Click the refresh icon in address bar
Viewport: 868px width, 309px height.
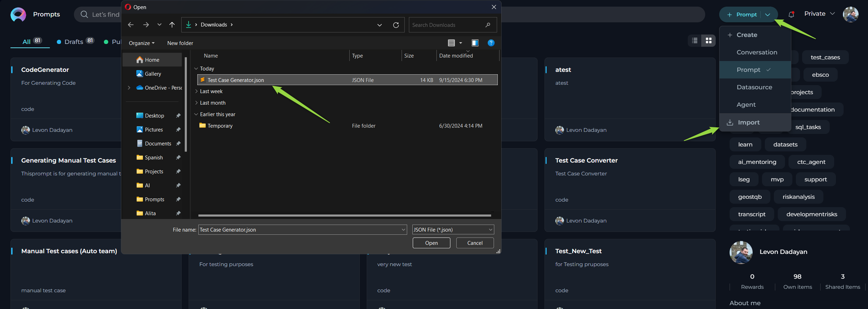click(x=396, y=25)
